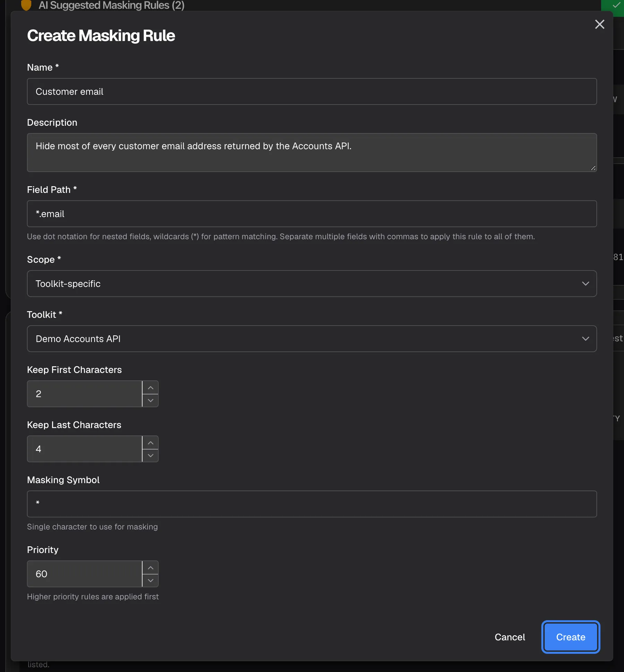Click the Create button
This screenshot has width=624, height=672.
point(571,637)
